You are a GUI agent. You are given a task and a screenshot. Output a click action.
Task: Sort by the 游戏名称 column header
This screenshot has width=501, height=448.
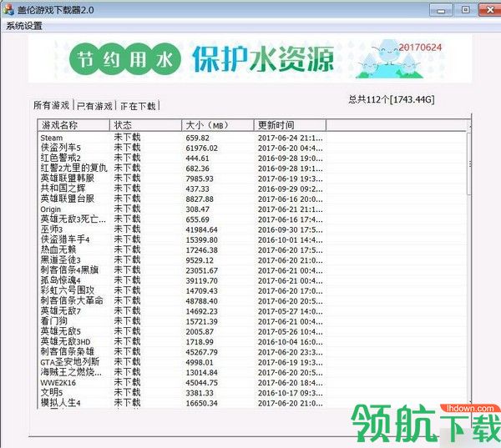pos(73,125)
